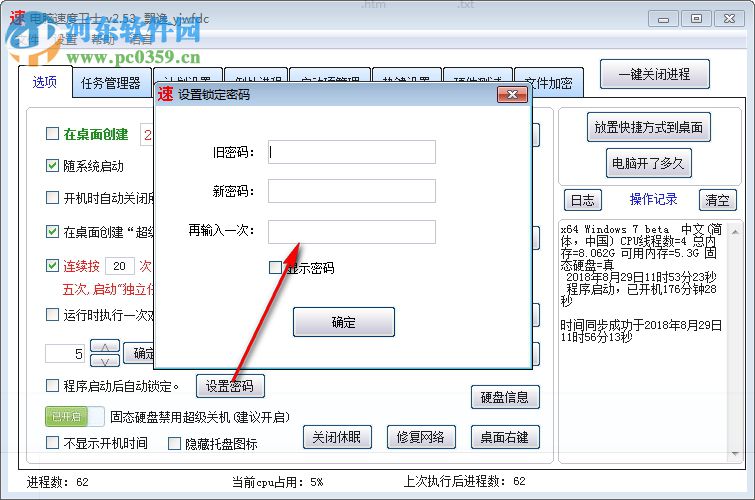Tick the 显示密码 checkbox
This screenshot has height=500, width=755.
[275, 267]
